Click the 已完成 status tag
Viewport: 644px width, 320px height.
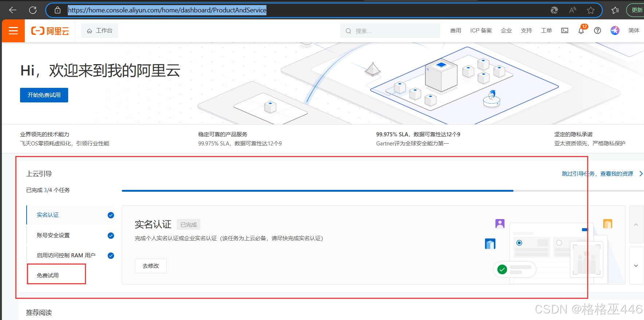coord(189,225)
